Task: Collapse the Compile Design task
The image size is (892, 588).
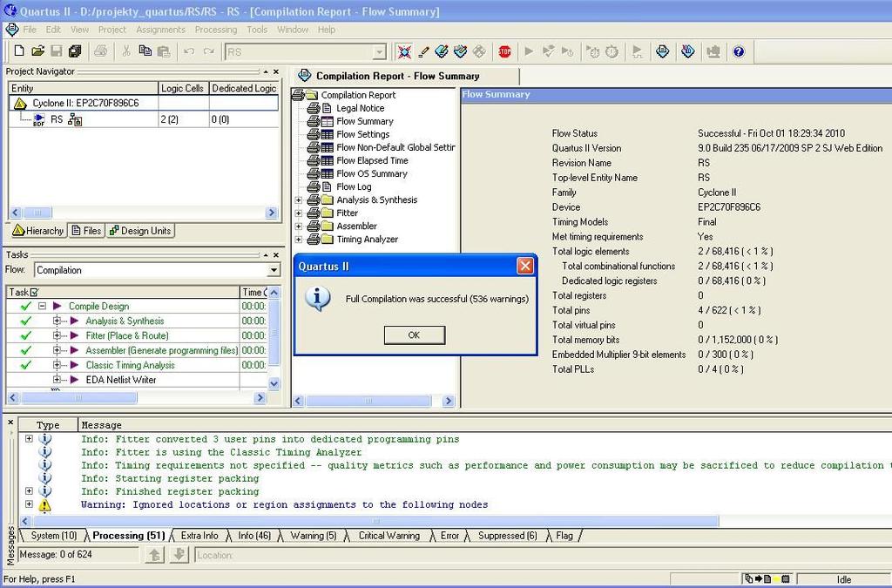Action: [x=42, y=306]
